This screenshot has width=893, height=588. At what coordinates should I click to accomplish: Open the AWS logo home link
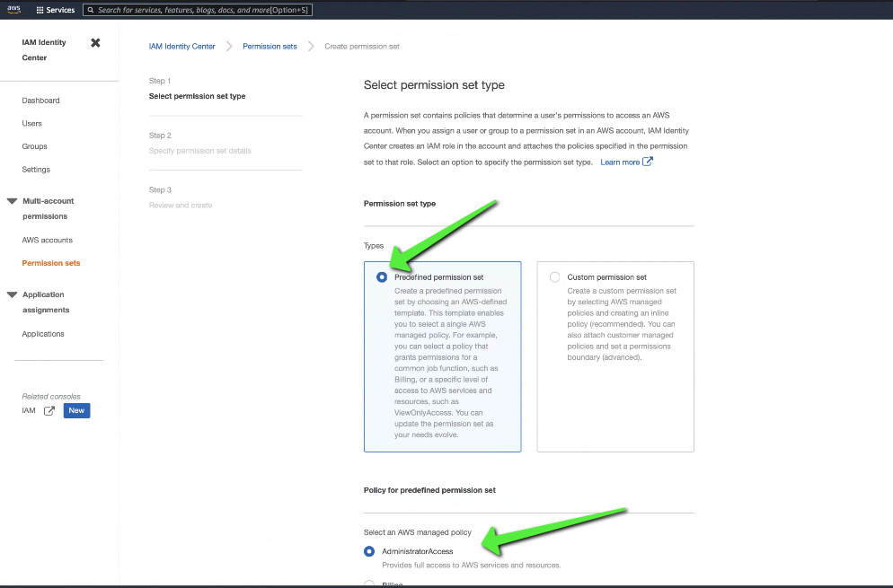(13, 9)
